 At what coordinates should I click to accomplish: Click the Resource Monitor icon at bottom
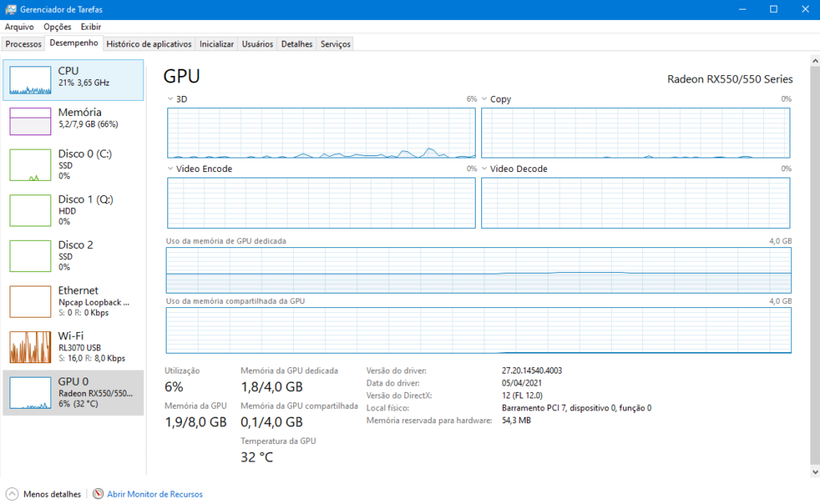point(98,494)
